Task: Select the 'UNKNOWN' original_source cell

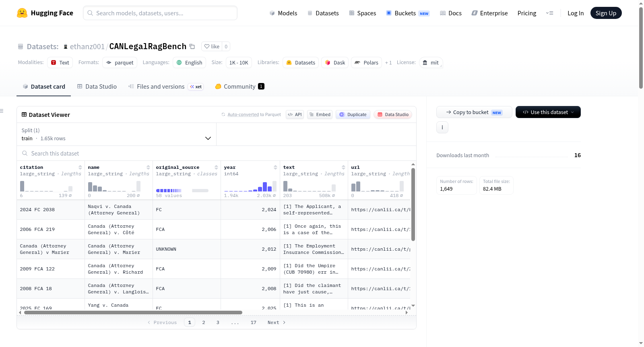Action: click(187, 249)
